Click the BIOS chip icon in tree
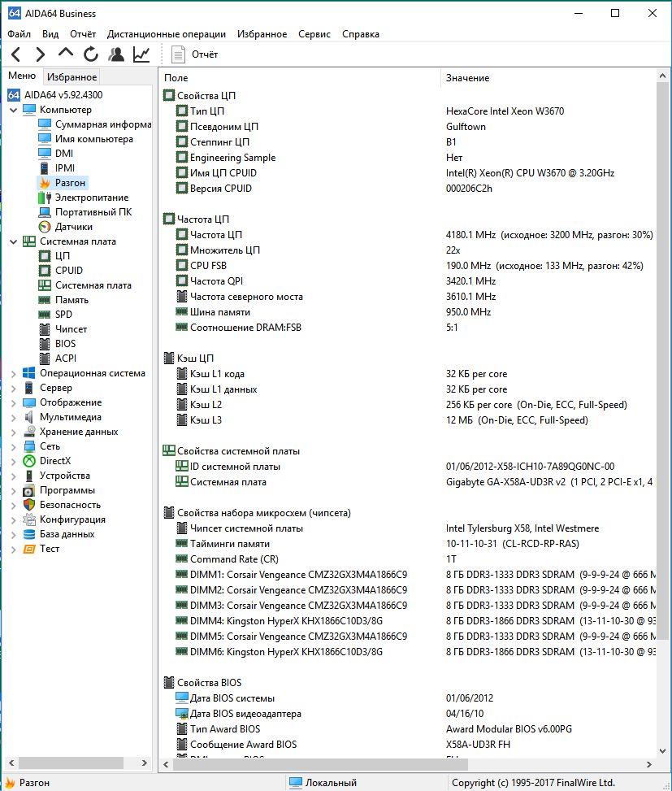Viewport: 672px width, 791px height. click(x=45, y=344)
